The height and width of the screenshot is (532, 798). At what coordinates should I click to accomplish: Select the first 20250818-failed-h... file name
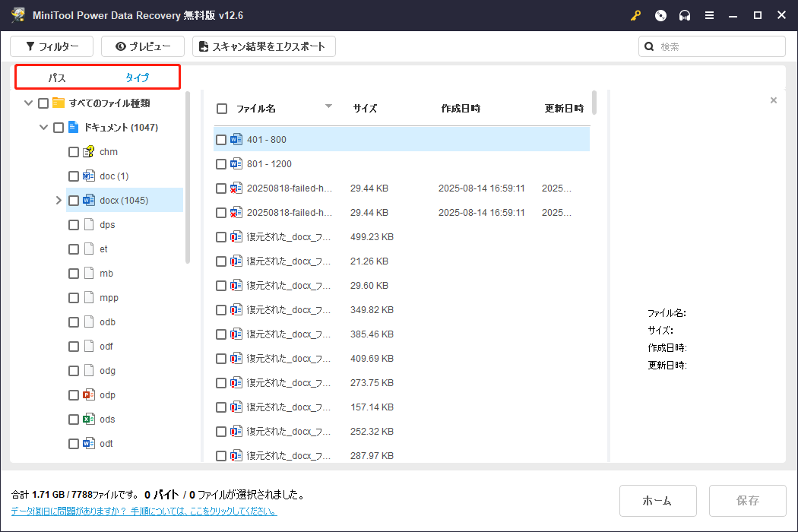pos(290,188)
